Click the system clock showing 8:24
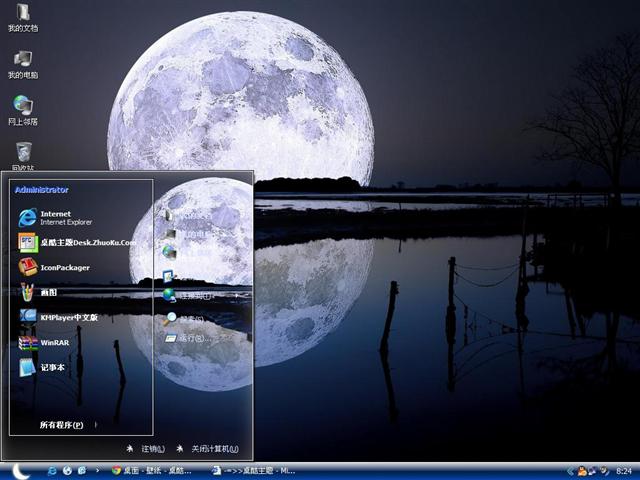 pos(624,470)
